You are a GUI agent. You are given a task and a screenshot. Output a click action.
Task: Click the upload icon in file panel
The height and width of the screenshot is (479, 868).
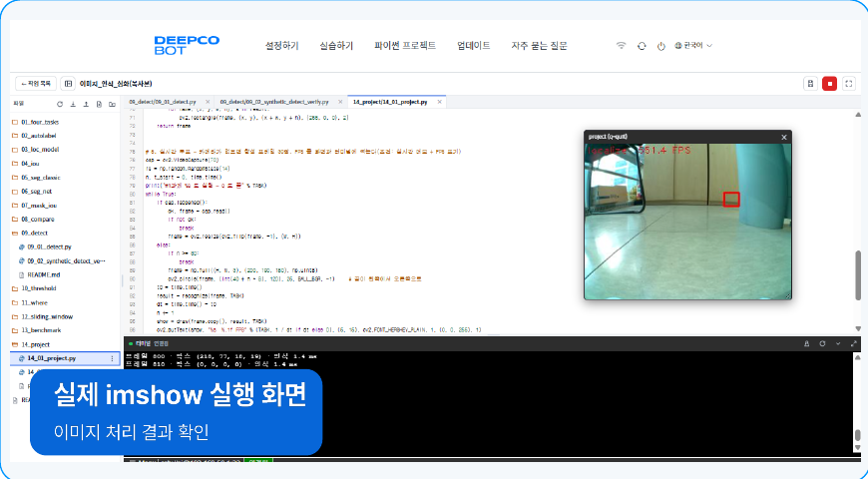pos(86,104)
